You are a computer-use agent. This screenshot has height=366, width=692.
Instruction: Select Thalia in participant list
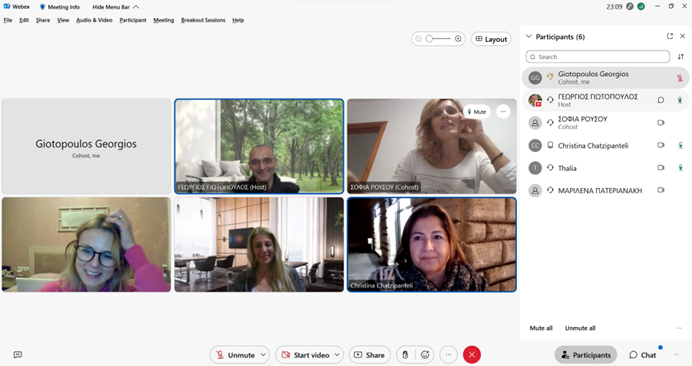pos(606,168)
